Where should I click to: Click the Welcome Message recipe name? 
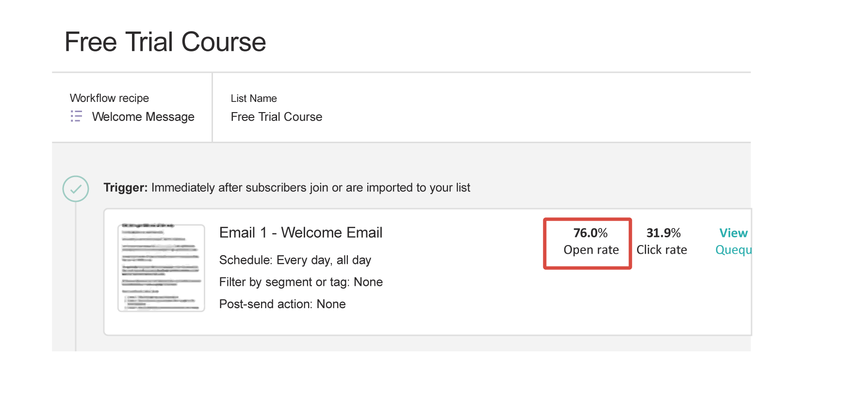click(143, 116)
